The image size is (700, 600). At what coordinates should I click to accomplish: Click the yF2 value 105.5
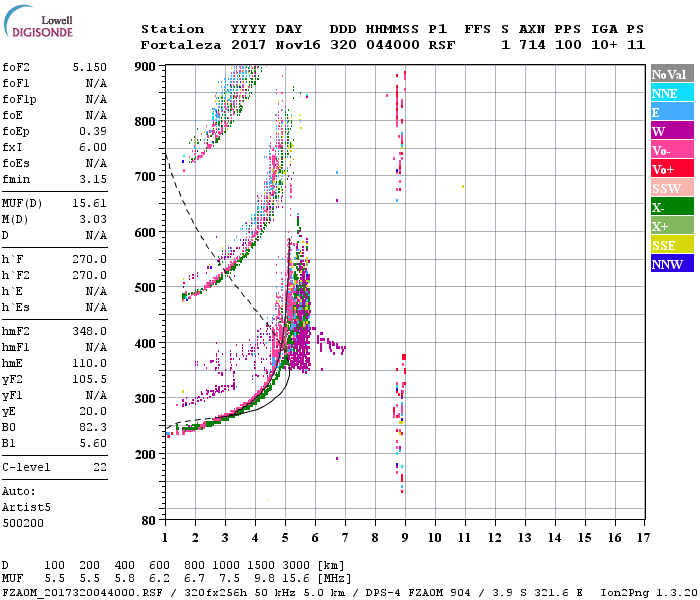[x=89, y=379]
